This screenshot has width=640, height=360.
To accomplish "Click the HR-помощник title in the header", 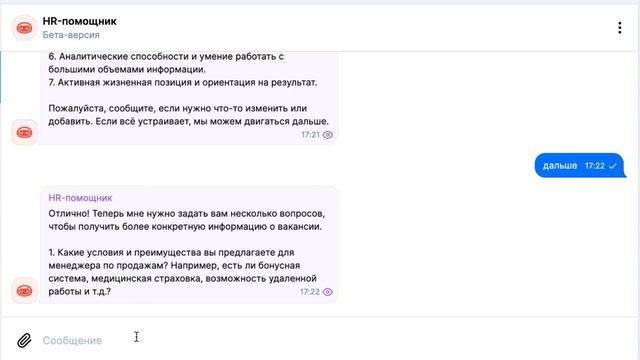I will tap(80, 21).
